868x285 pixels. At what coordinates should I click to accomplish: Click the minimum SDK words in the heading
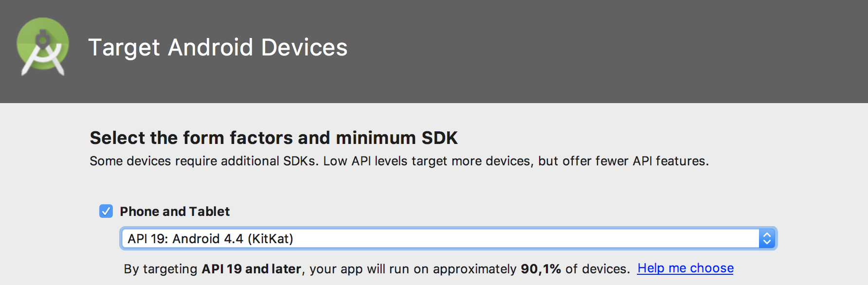pos(397,138)
